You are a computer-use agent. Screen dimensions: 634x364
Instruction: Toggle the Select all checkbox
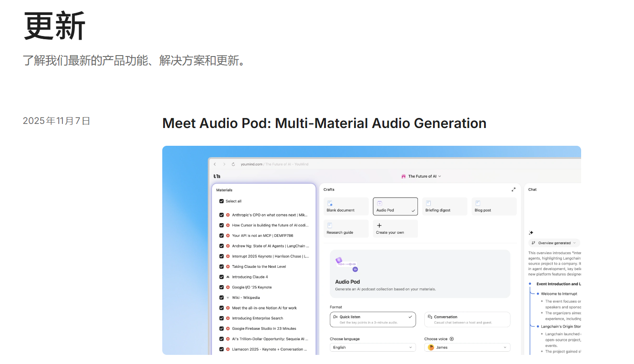point(222,201)
